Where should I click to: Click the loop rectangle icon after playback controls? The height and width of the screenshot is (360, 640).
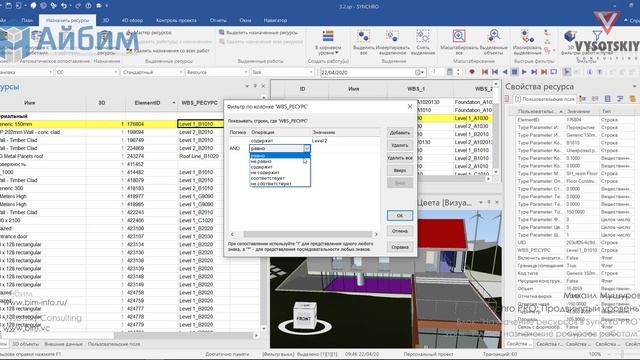pos(553,72)
